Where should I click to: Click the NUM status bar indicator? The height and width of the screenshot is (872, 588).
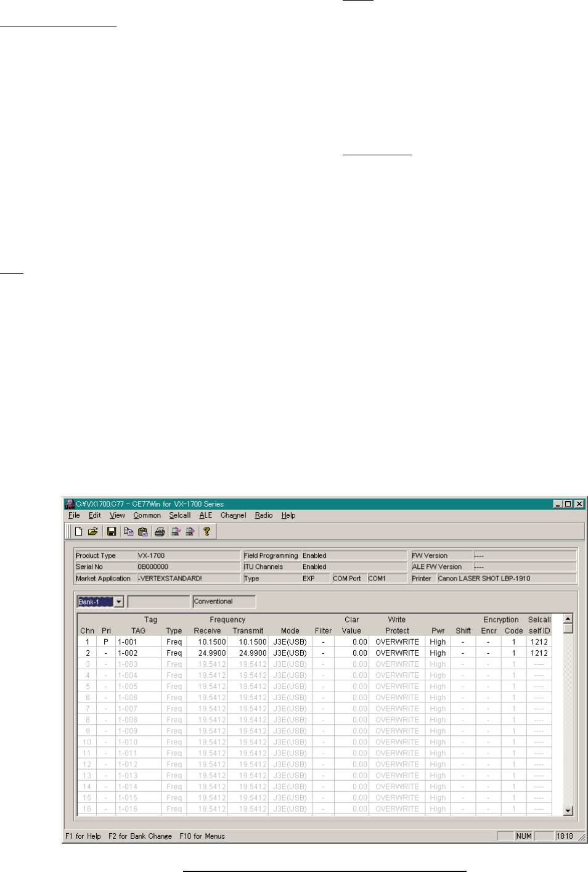[x=524, y=836]
